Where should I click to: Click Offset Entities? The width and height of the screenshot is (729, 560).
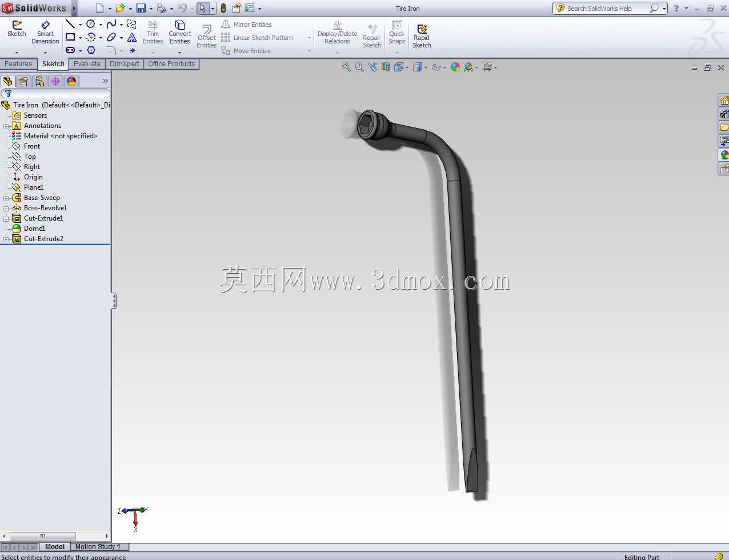point(206,37)
